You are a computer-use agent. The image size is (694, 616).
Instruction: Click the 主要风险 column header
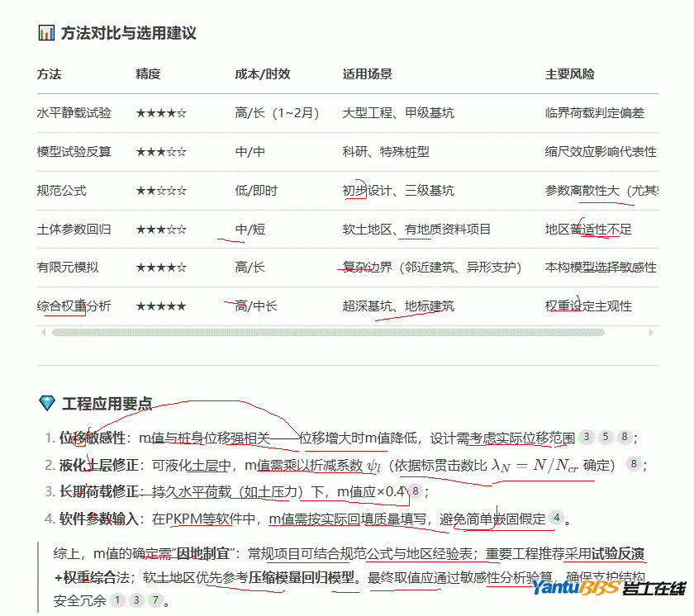pyautogui.click(x=569, y=74)
